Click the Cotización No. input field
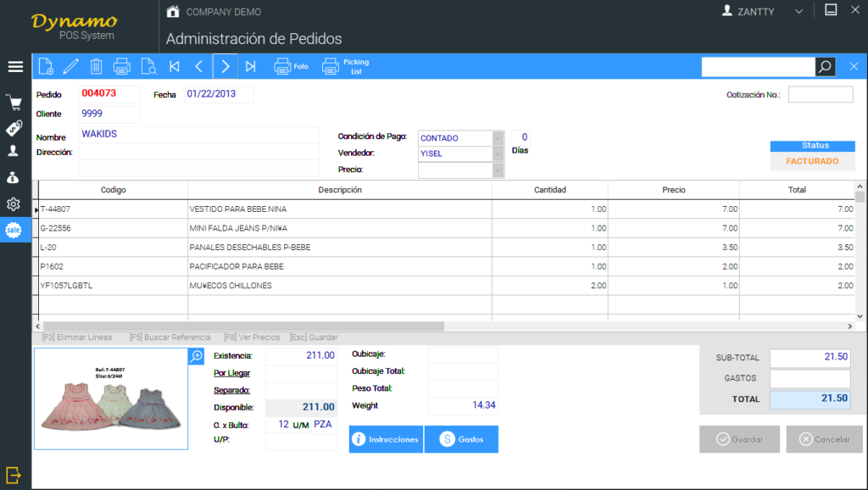 click(x=820, y=95)
